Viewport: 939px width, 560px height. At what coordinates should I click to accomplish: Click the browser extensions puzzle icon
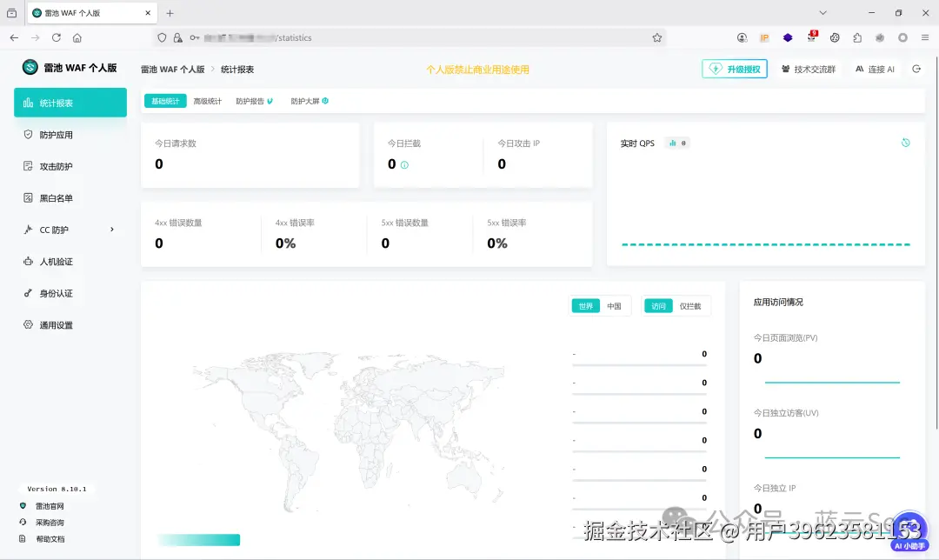(x=857, y=37)
